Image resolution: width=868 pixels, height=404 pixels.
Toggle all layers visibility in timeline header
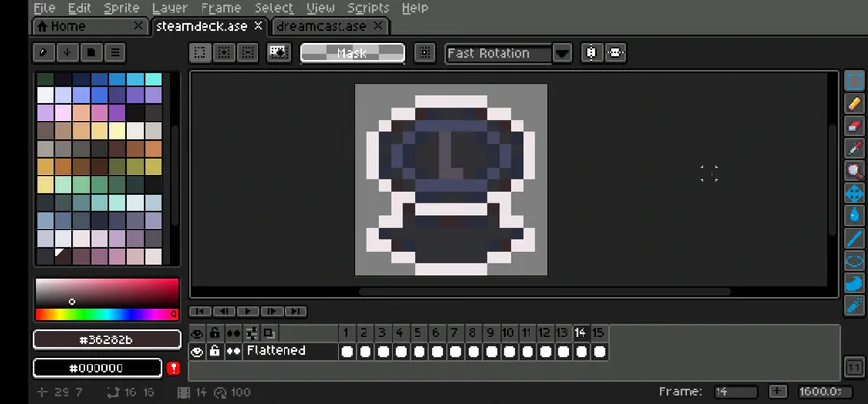click(197, 334)
